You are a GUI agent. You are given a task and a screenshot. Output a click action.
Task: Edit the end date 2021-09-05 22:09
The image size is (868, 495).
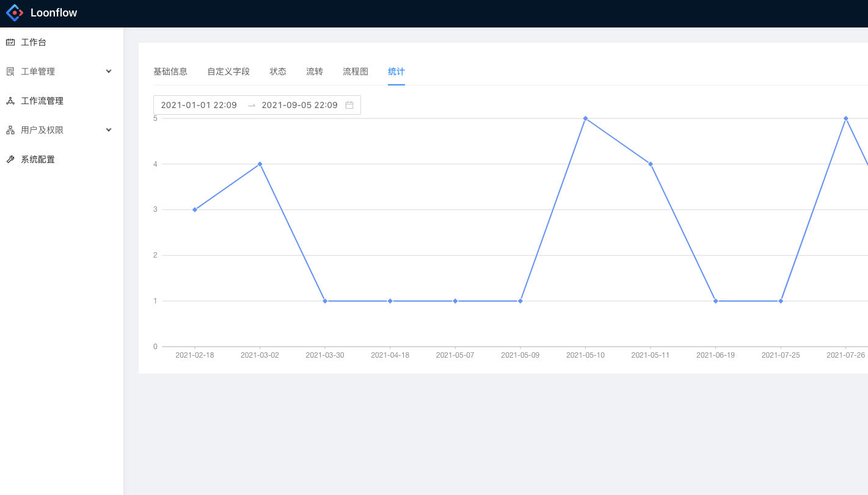(x=300, y=105)
